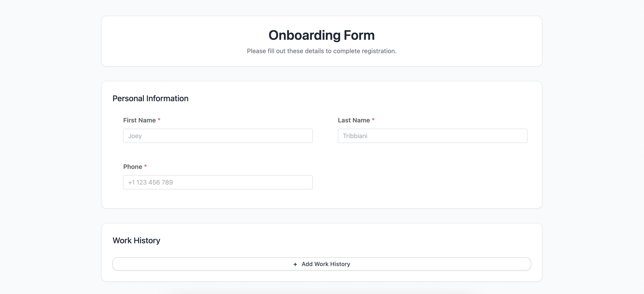The width and height of the screenshot is (644, 294).
Task: Click empty space right of the Phone field
Action: pos(425,182)
